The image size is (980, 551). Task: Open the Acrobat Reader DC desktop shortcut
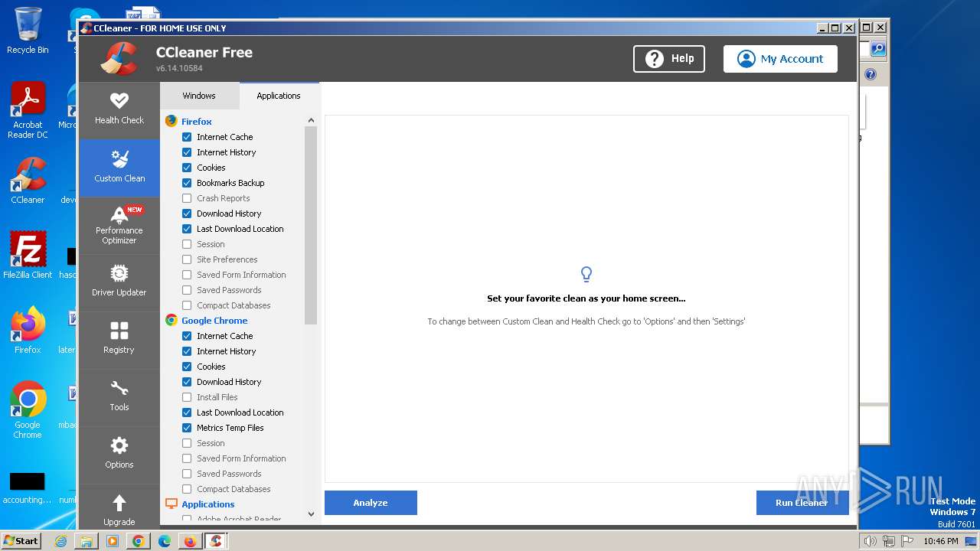(28, 110)
